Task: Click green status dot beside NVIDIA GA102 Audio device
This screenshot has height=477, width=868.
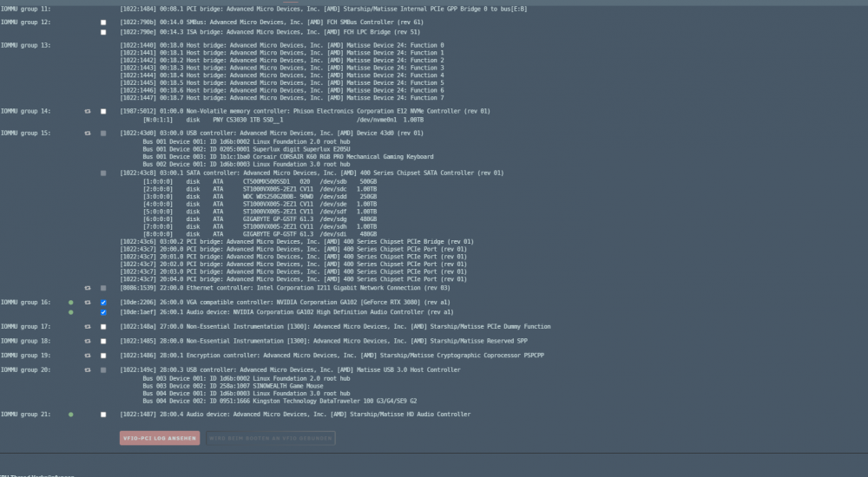Action: coord(71,312)
